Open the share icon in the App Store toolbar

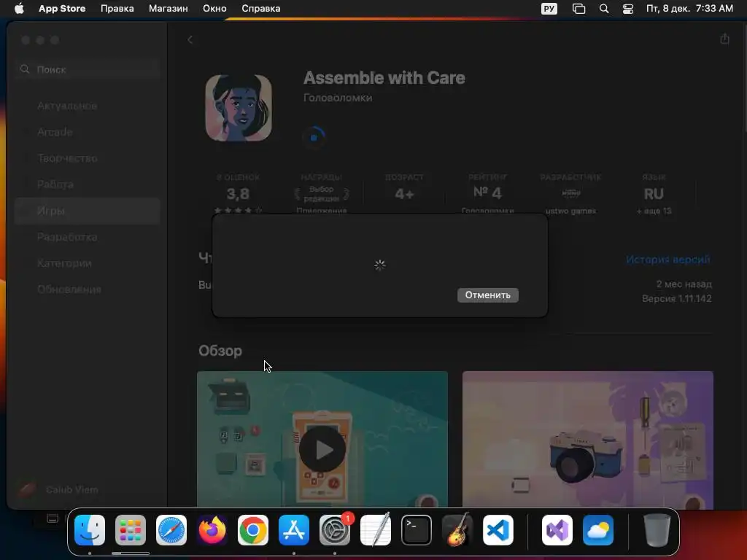tap(724, 39)
